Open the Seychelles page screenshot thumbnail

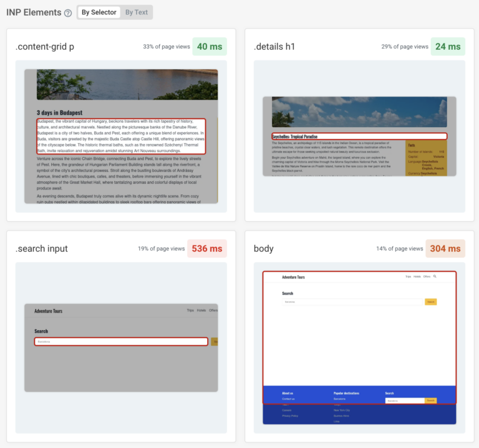[359, 136]
